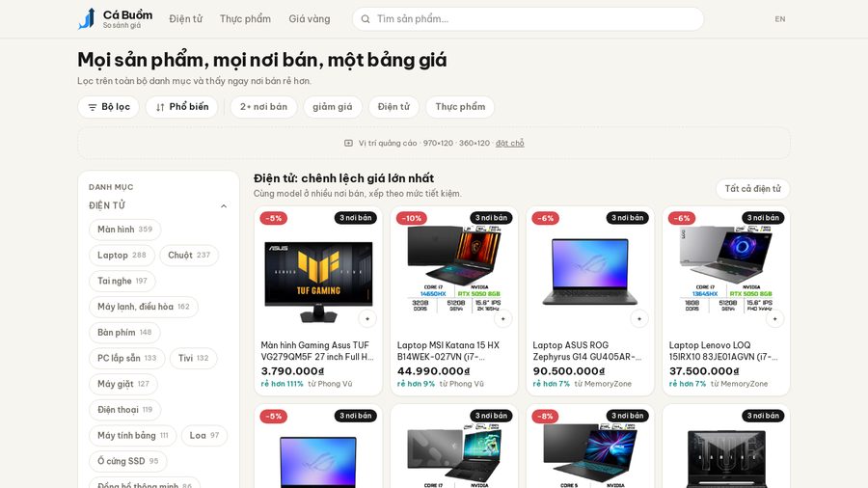Viewport: 868px width, 488px height.
Task: Open the MSI Katana 15 HX image
Action: tap(454, 271)
